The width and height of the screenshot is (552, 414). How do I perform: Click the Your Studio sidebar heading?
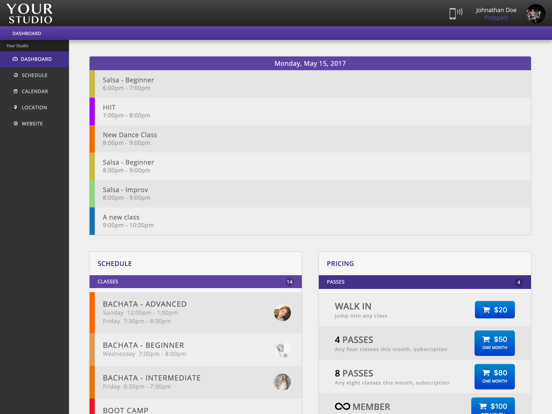pyautogui.click(x=17, y=46)
